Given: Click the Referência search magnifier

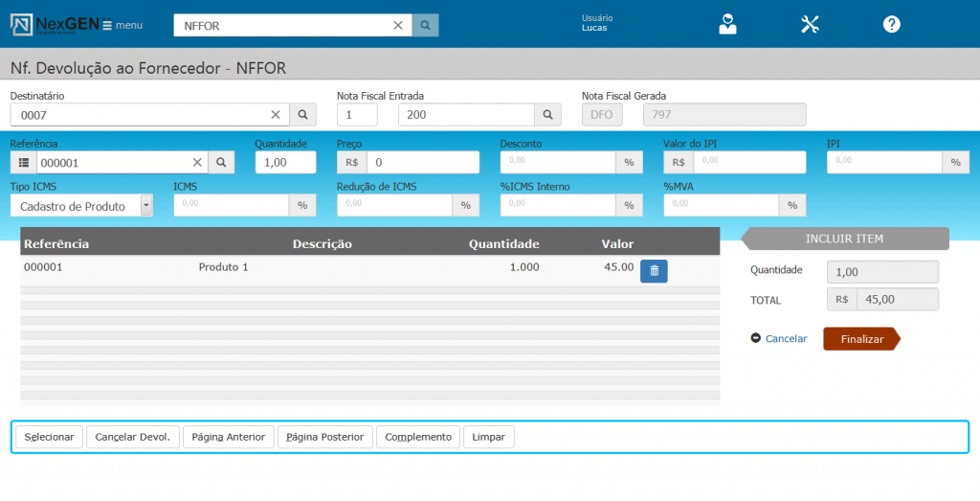Looking at the screenshot, I should pyautogui.click(x=221, y=163).
